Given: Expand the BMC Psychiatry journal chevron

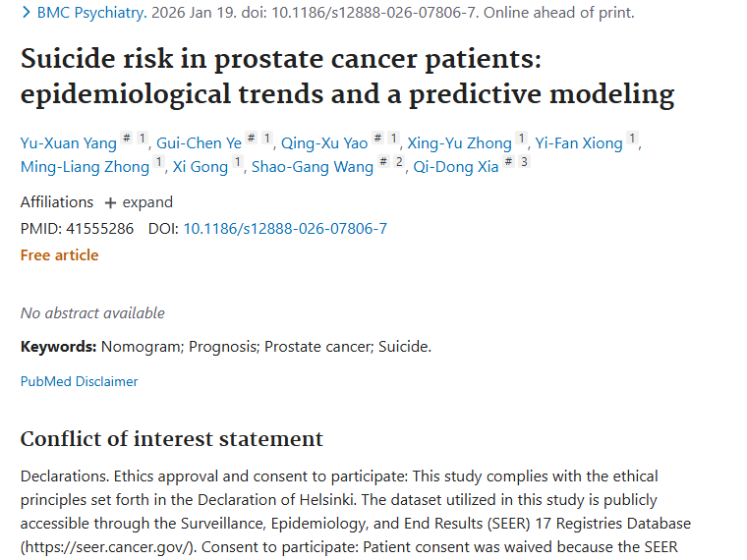Looking at the screenshot, I should [26, 13].
